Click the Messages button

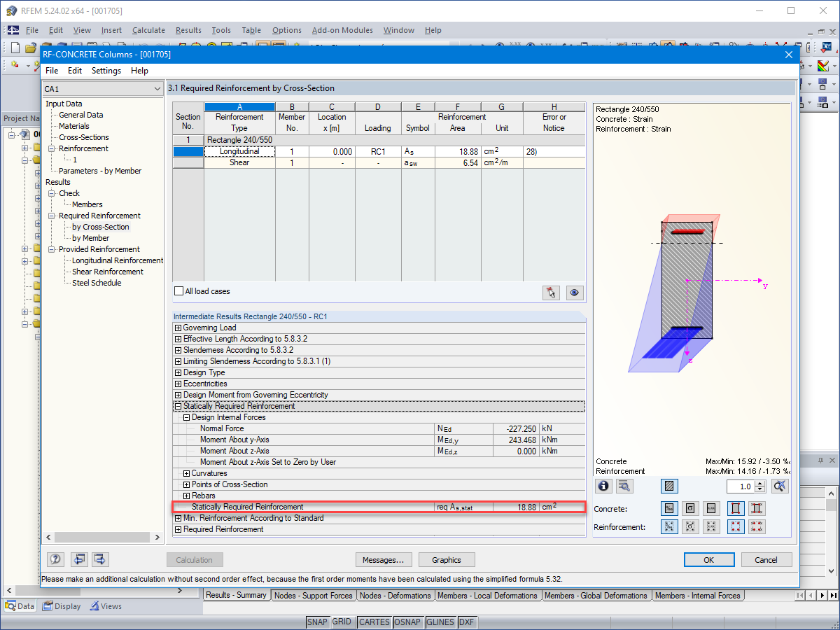click(x=384, y=559)
